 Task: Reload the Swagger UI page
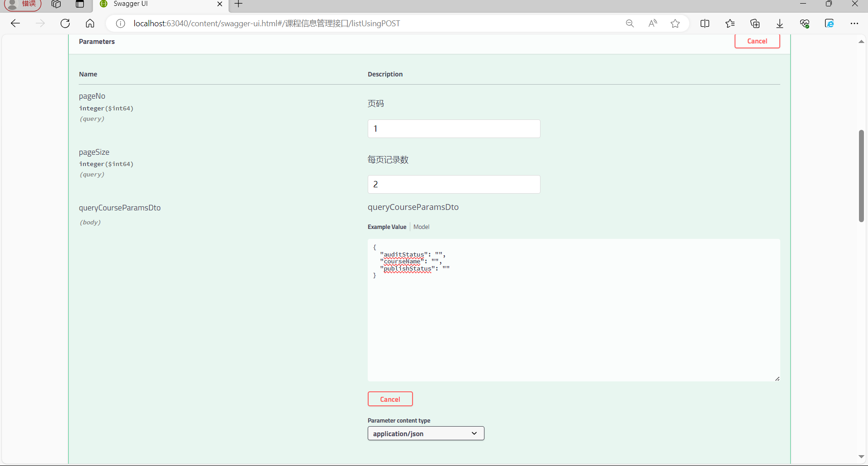pyautogui.click(x=65, y=24)
